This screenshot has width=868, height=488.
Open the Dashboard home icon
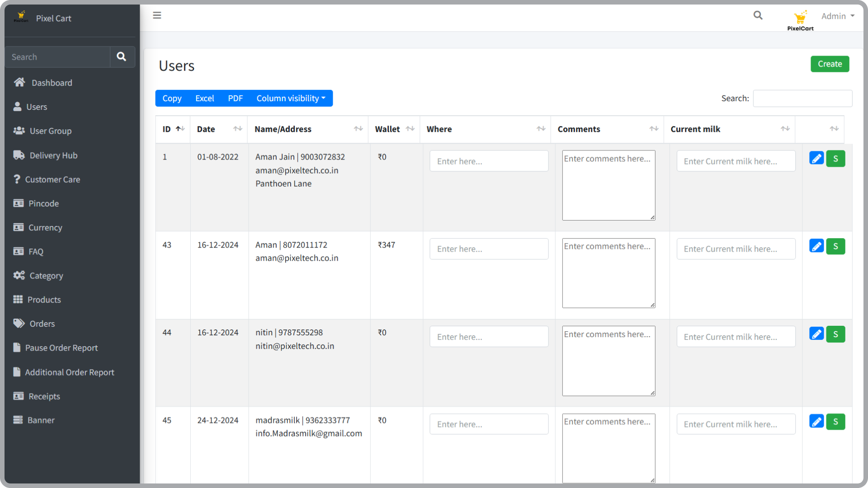click(19, 82)
